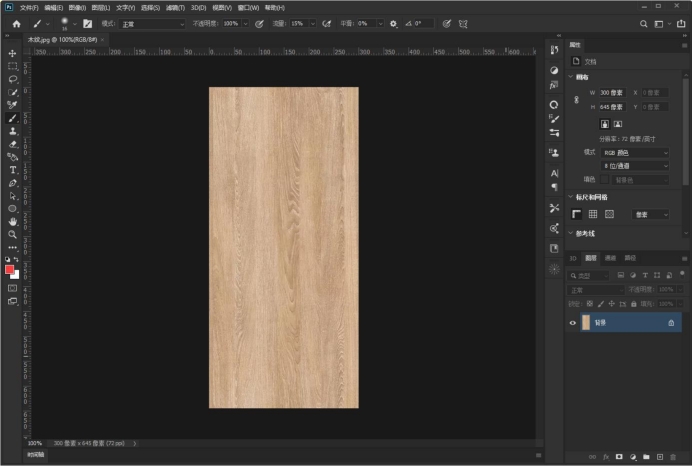The image size is (692, 466).
Task: Collapse the canvas section in Properties
Action: [571, 77]
